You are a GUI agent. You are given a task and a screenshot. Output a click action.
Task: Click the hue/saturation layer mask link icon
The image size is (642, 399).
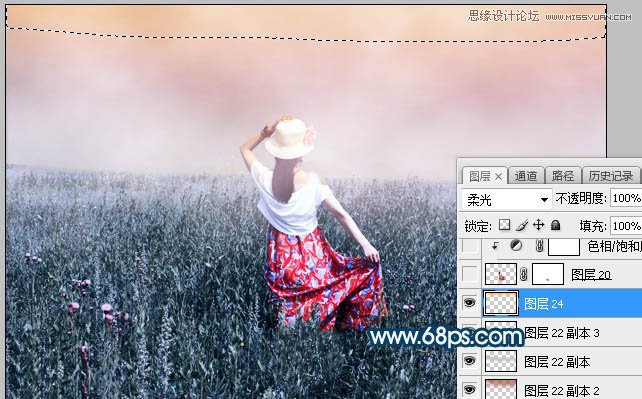(540, 246)
